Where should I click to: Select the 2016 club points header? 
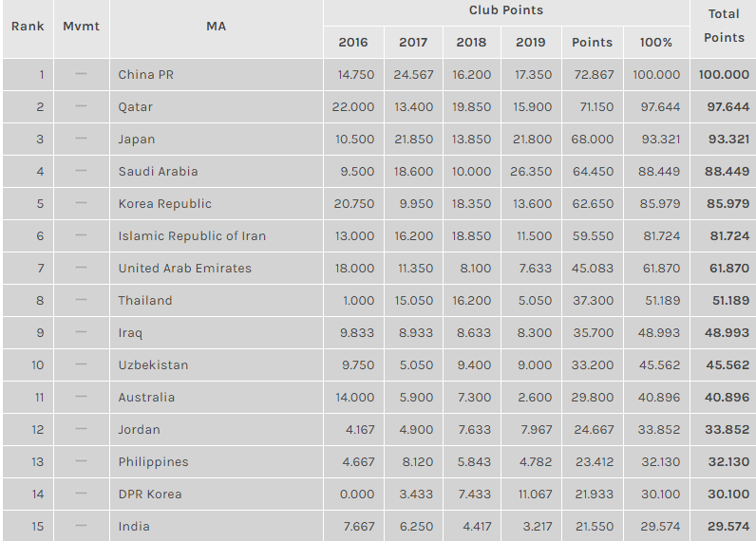click(x=353, y=43)
